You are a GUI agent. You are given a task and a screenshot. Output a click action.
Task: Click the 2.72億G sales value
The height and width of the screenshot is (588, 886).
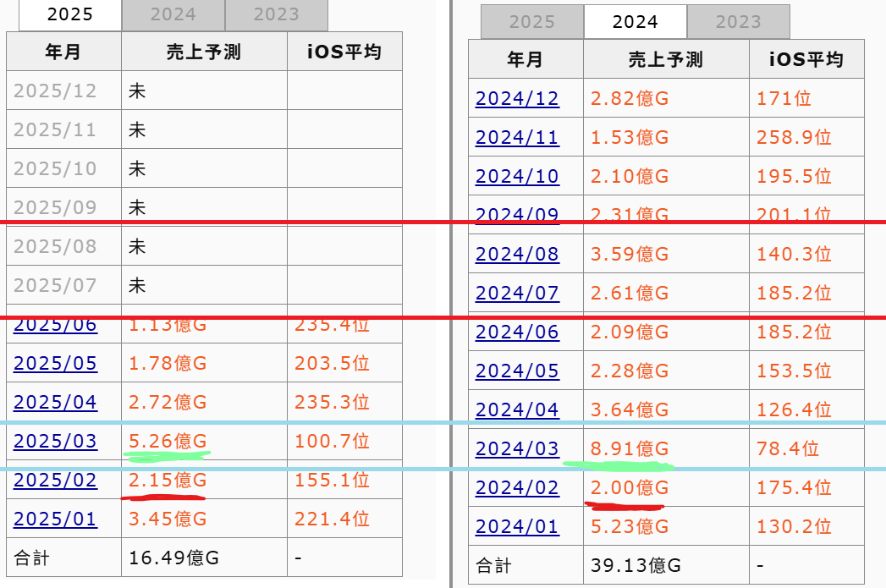[168, 402]
